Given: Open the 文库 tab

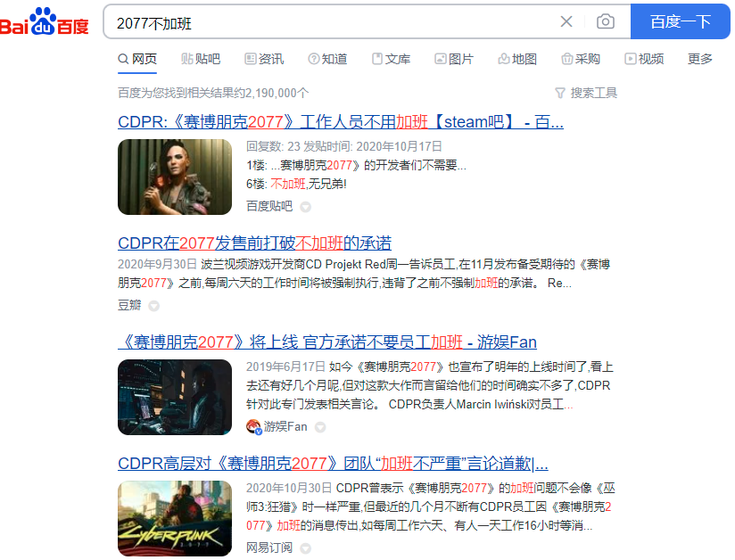Looking at the screenshot, I should (391, 59).
